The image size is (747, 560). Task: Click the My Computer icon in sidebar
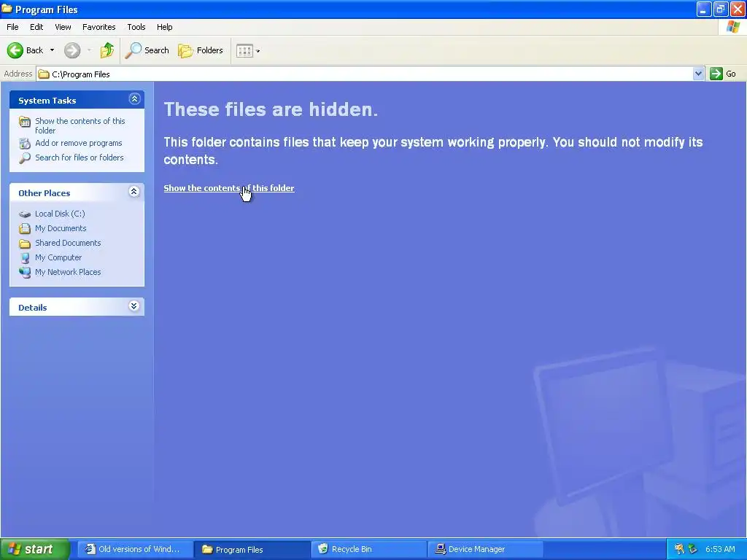pyautogui.click(x=25, y=258)
